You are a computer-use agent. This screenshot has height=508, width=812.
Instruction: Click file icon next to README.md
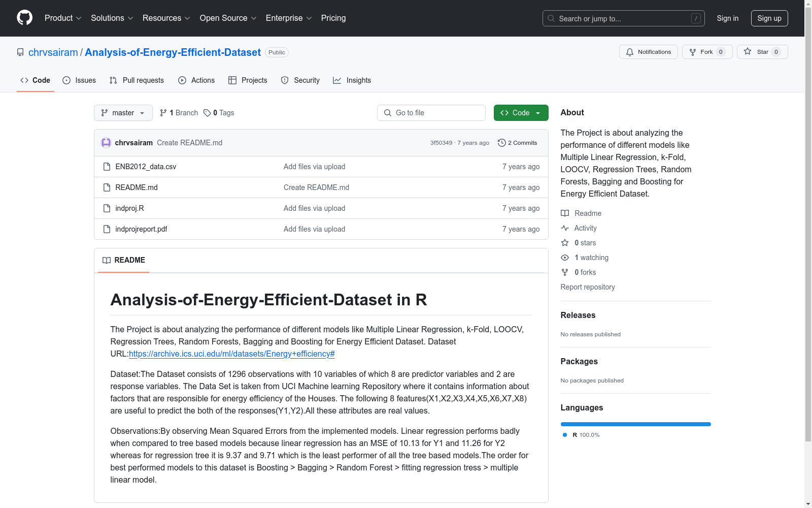tap(107, 187)
